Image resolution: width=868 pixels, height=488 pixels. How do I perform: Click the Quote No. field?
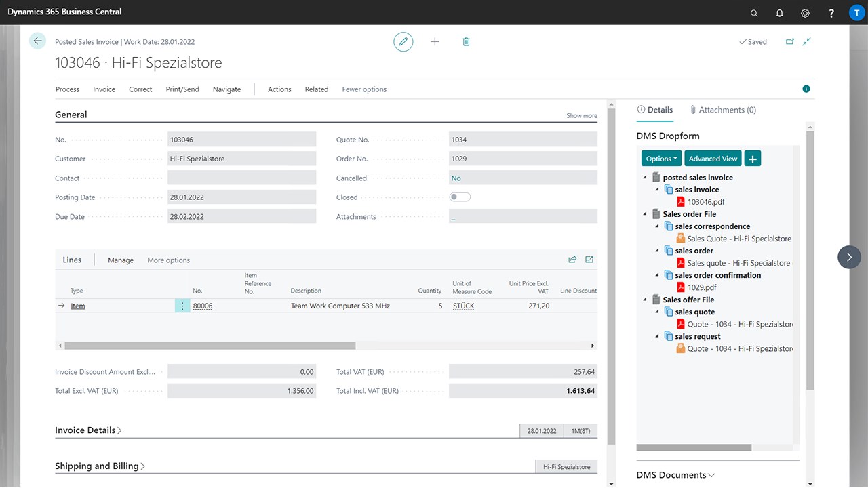pos(523,140)
